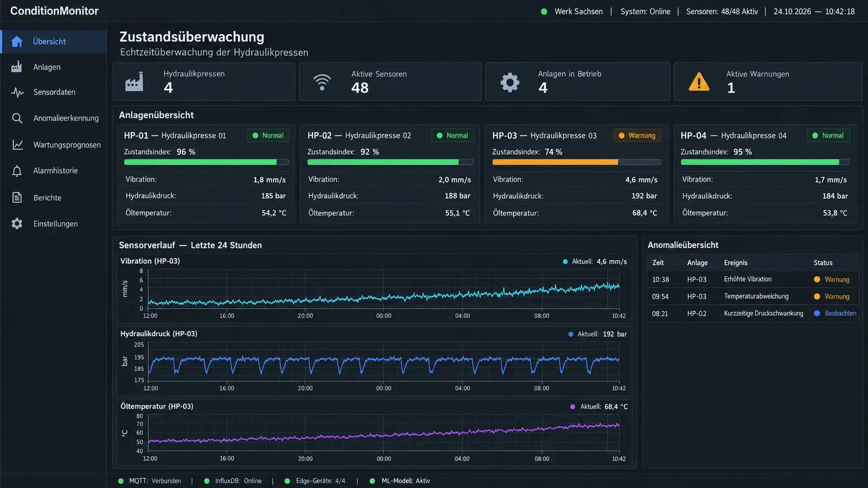Click the Aktive Warnungen triangle icon
This screenshot has width=868, height=488.
tap(699, 82)
